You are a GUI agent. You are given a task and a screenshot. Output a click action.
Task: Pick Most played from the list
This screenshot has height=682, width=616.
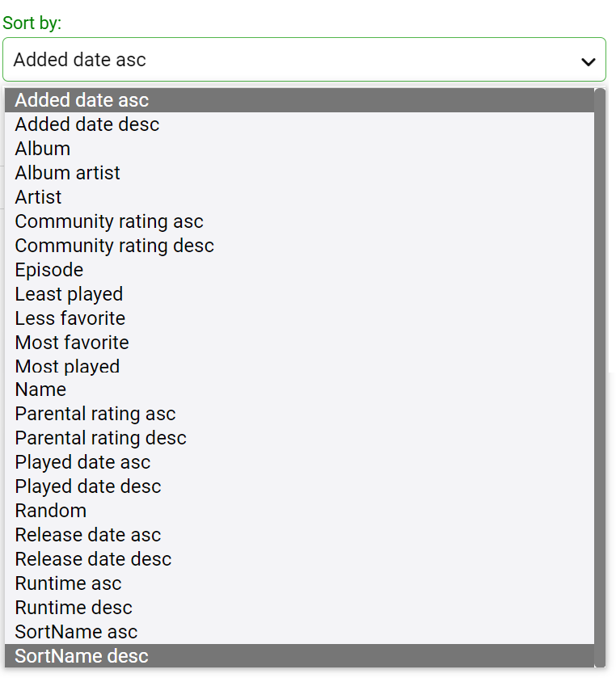[x=68, y=367]
